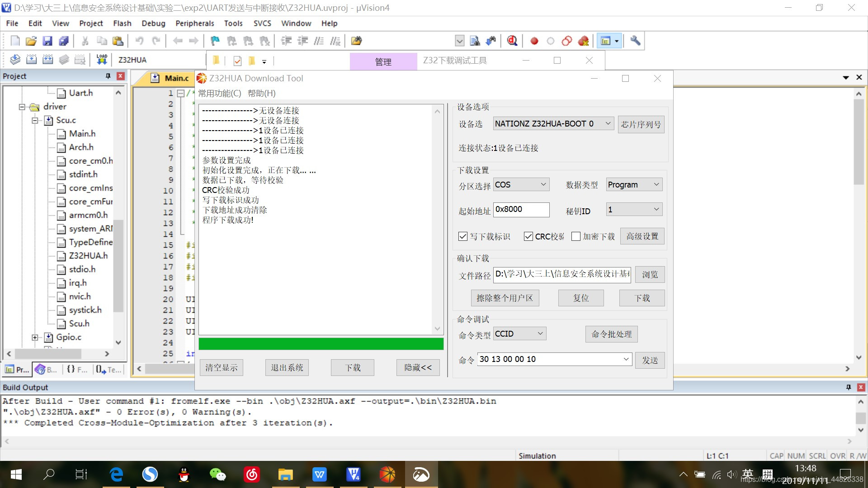Click the 芯片序列号 button

coord(641,124)
